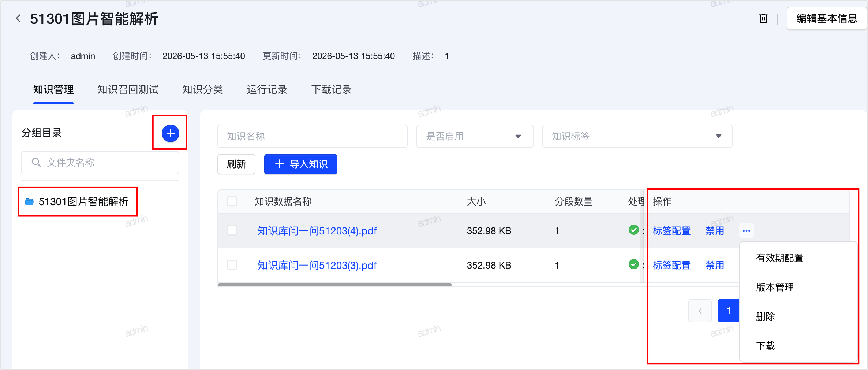Open the 是否启用 dropdown

(475, 136)
